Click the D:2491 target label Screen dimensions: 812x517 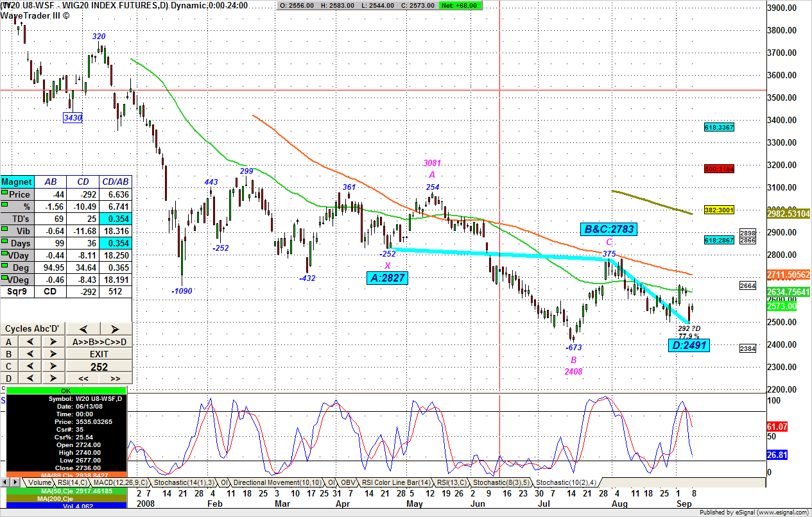pos(689,346)
